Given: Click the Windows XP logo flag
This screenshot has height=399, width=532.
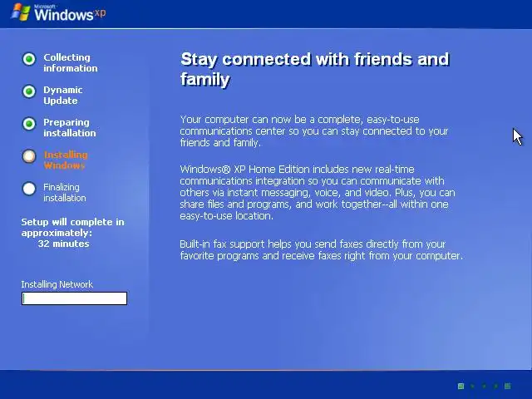Looking at the screenshot, I should click(x=21, y=12).
